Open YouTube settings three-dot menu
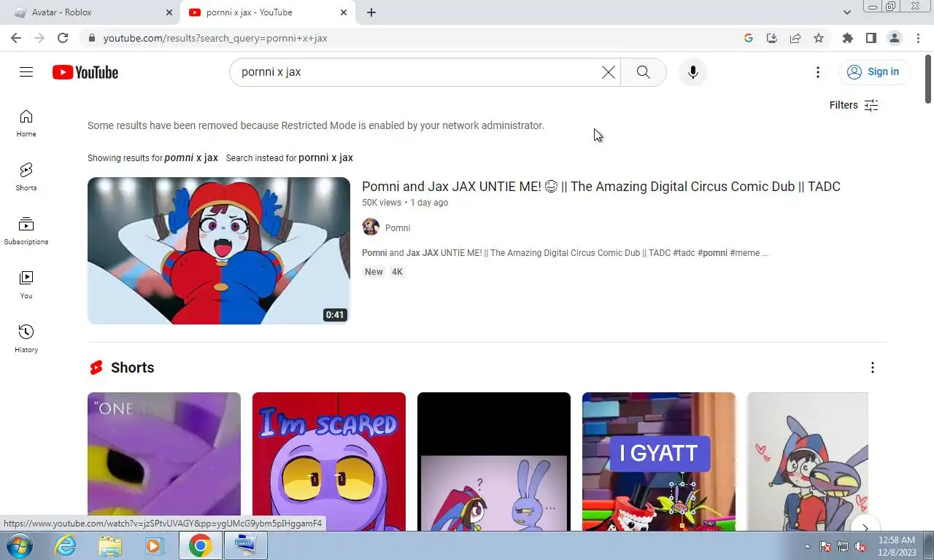Viewport: 934px width, 560px height. coord(818,72)
